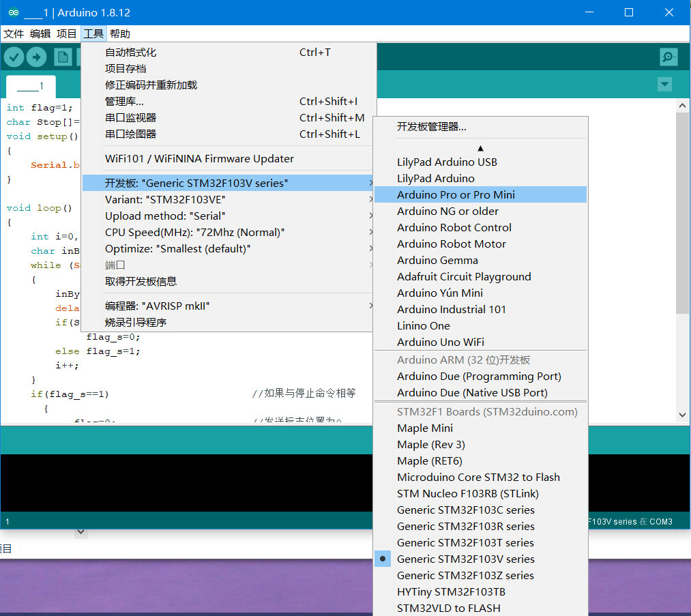Open 管理库... entry
Image resolution: width=691 pixels, height=616 pixels.
[229, 102]
